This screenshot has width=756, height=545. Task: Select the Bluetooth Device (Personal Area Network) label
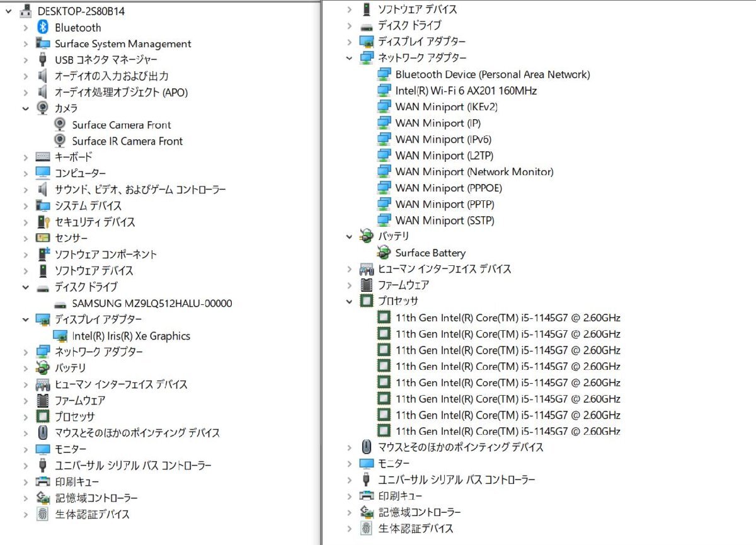(493, 74)
